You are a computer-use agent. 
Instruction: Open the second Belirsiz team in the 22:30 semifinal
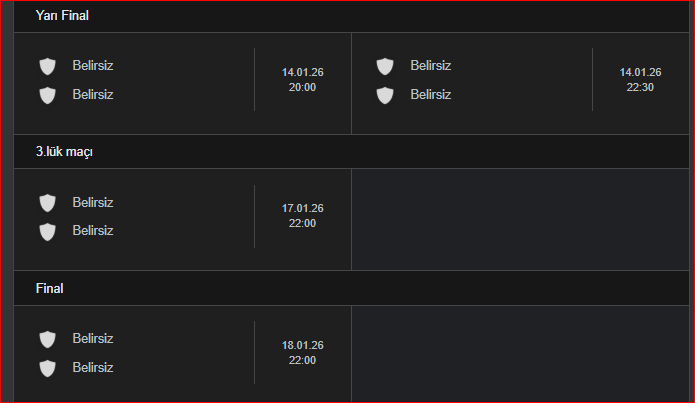point(430,94)
